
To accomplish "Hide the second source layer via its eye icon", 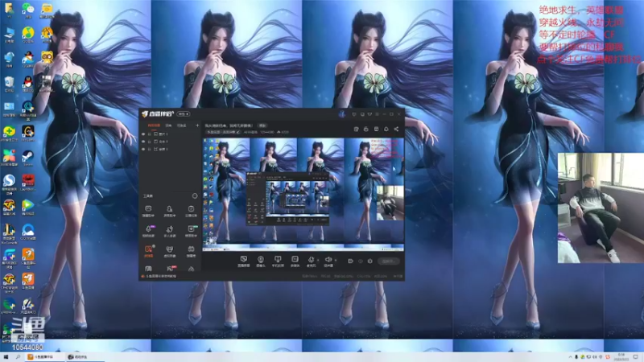I will coord(143,142).
